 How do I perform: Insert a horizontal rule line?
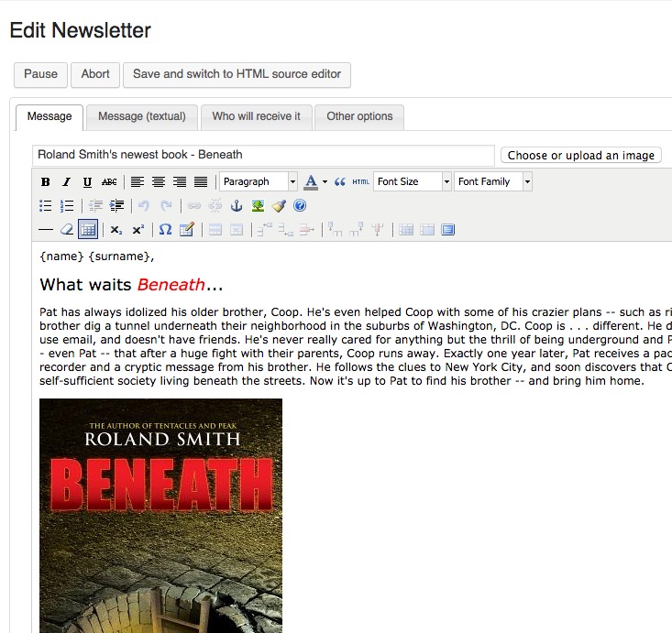click(x=46, y=230)
